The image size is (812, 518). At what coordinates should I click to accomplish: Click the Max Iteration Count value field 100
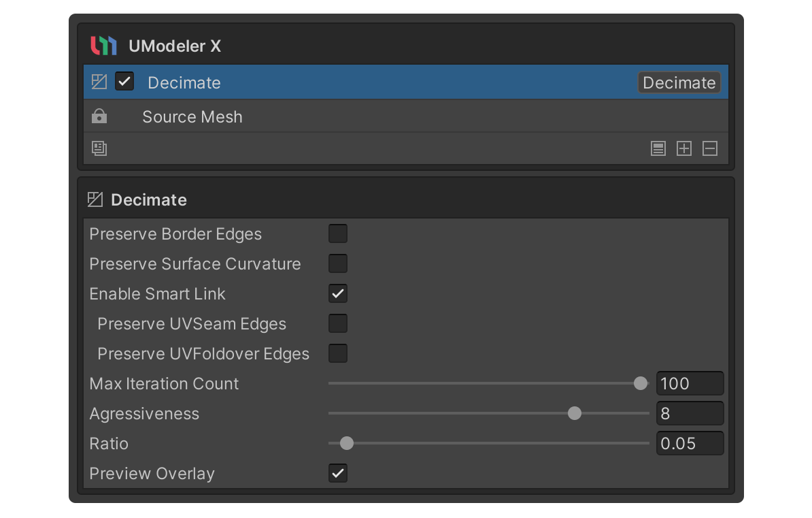tap(690, 384)
